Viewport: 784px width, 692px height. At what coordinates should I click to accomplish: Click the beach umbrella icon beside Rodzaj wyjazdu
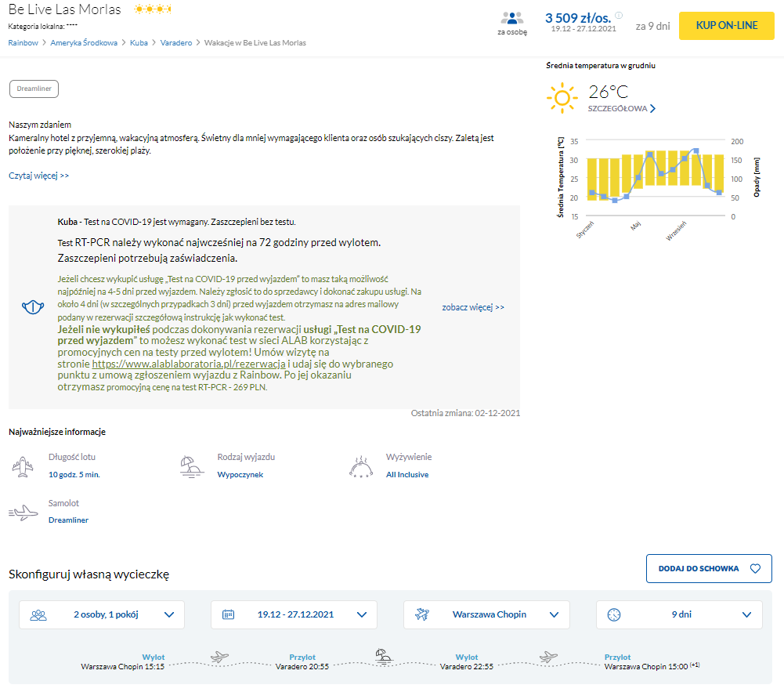pos(192,466)
